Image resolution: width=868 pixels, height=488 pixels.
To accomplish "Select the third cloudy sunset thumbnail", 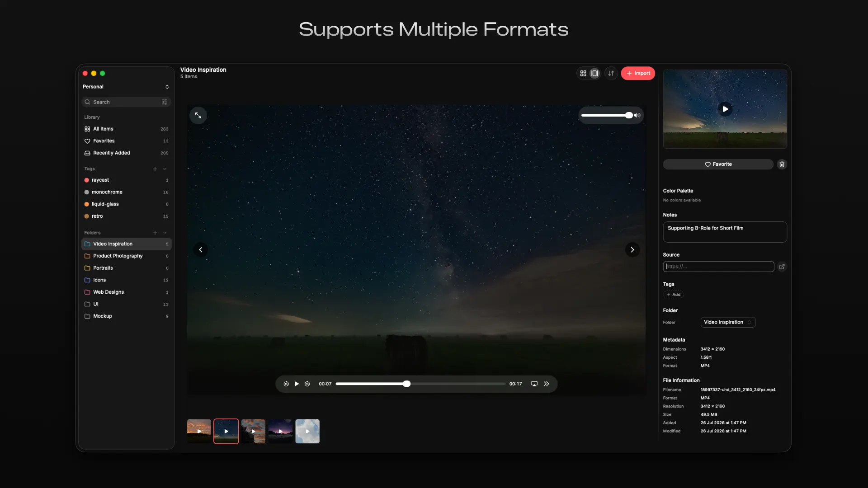I will (253, 432).
